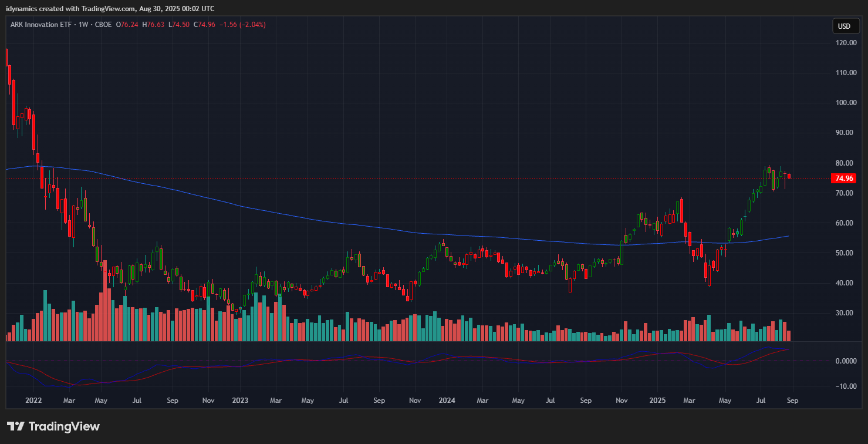The height and width of the screenshot is (444, 868).
Task: Click the 60.00 price axis label
Action: coord(845,223)
